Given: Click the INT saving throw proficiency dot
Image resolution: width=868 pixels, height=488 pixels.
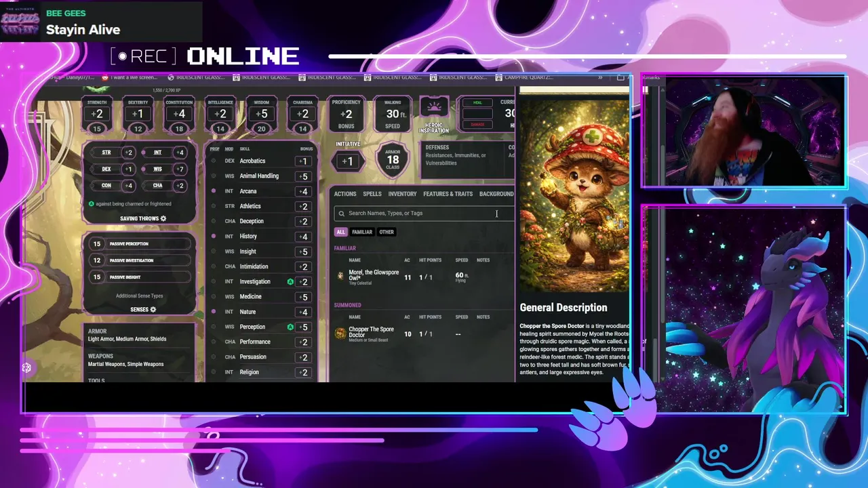Looking at the screenshot, I should [142, 152].
